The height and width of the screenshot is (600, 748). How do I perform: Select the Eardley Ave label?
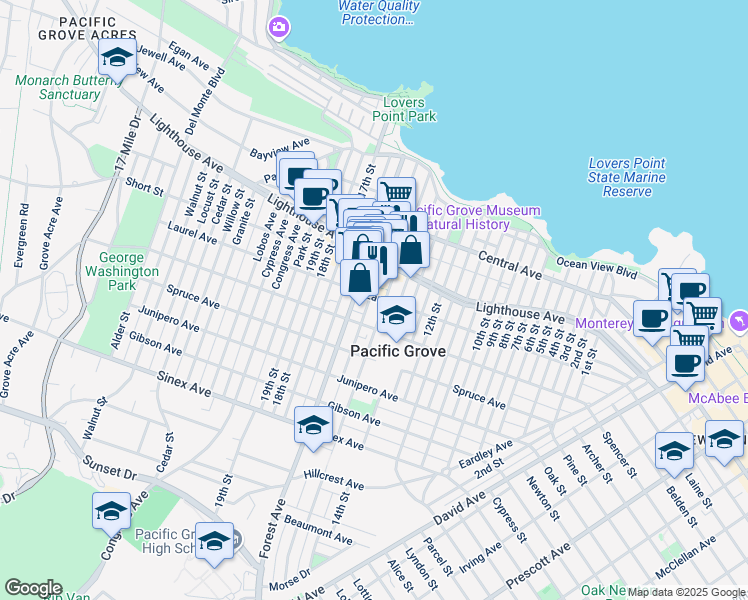(486, 454)
